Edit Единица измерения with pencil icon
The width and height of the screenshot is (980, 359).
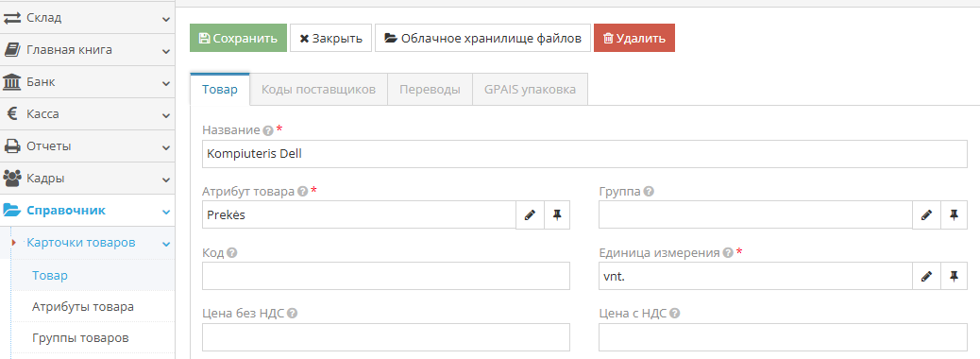[x=927, y=277]
